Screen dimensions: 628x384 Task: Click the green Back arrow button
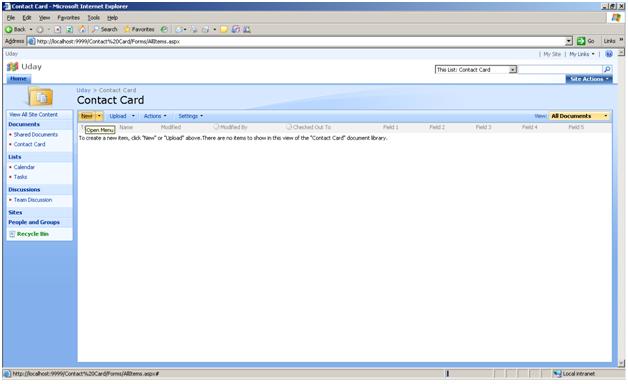(9, 29)
